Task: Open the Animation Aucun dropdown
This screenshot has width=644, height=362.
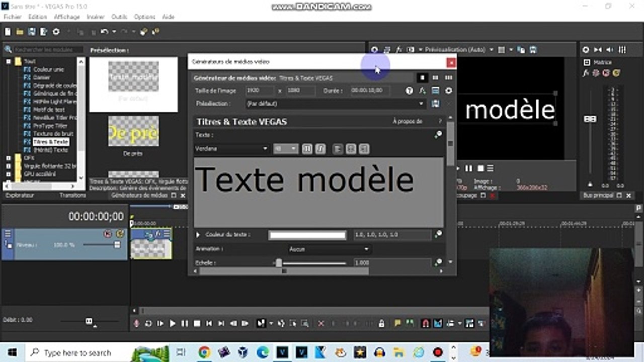Action: [330, 249]
